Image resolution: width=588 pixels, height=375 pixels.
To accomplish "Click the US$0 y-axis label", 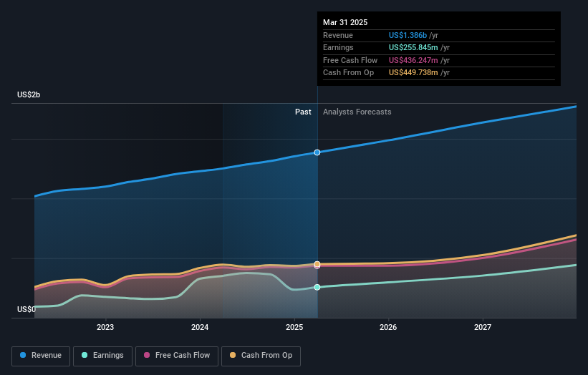I will point(26,309).
